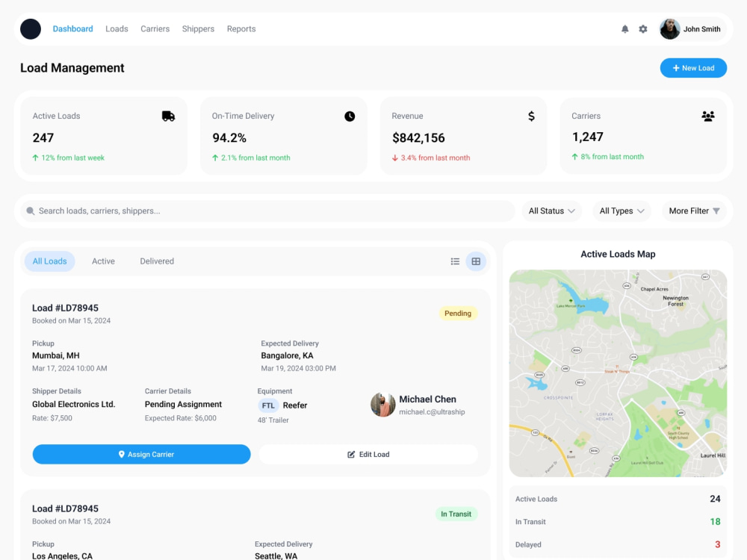The width and height of the screenshot is (747, 560).
Task: Click Mar 17, 2024 10:00 AM pickup time
Action: (x=69, y=369)
